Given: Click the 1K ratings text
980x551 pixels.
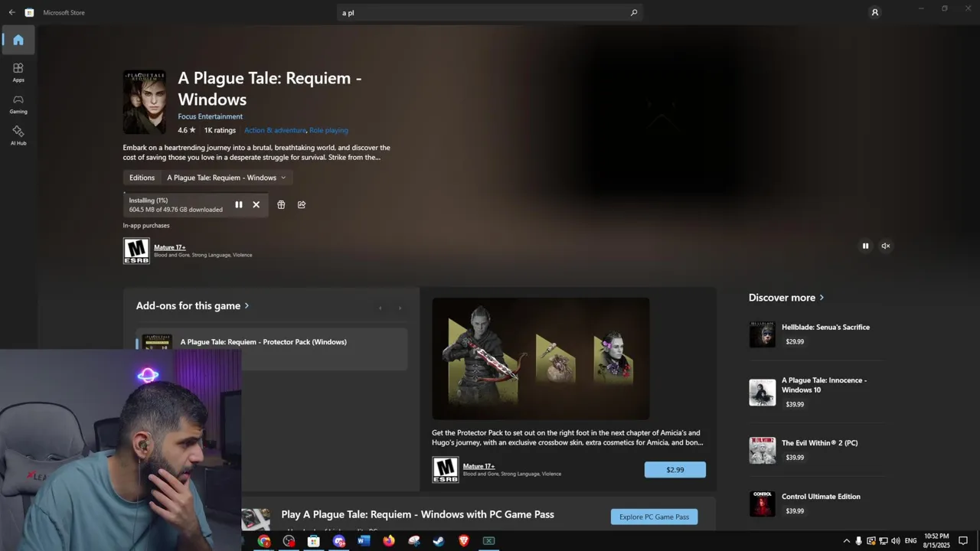Looking at the screenshot, I should 220,130.
